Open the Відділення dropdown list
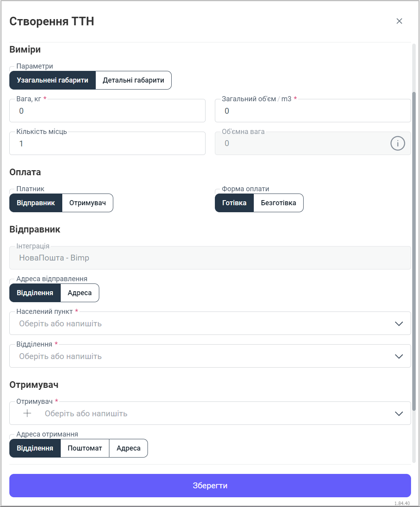Screen dimensions: 420x507 tap(399, 356)
